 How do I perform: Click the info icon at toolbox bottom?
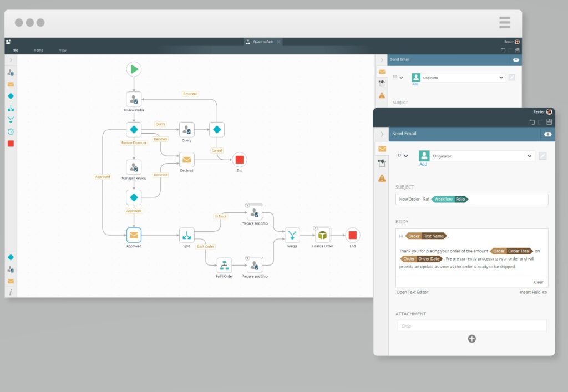pyautogui.click(x=11, y=292)
